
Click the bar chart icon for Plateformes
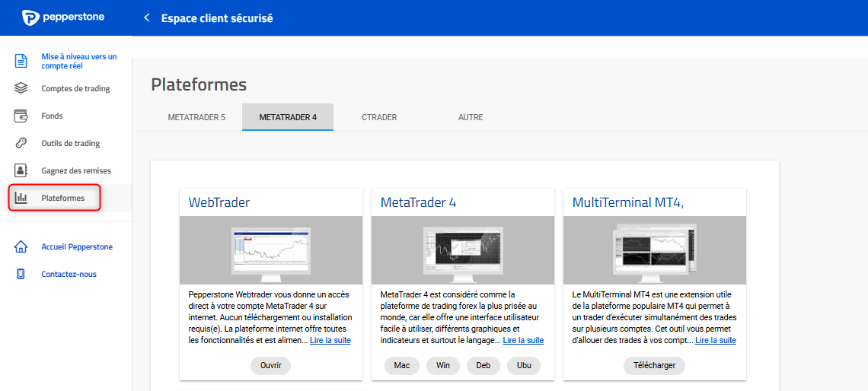pos(21,198)
